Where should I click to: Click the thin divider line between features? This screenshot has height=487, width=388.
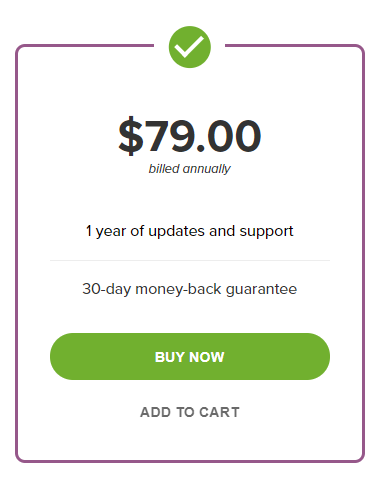(x=190, y=260)
